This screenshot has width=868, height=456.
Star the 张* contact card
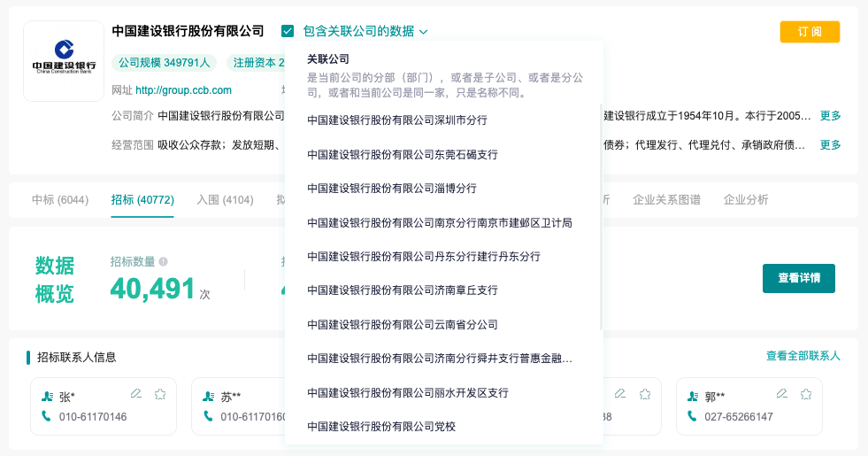(x=160, y=394)
